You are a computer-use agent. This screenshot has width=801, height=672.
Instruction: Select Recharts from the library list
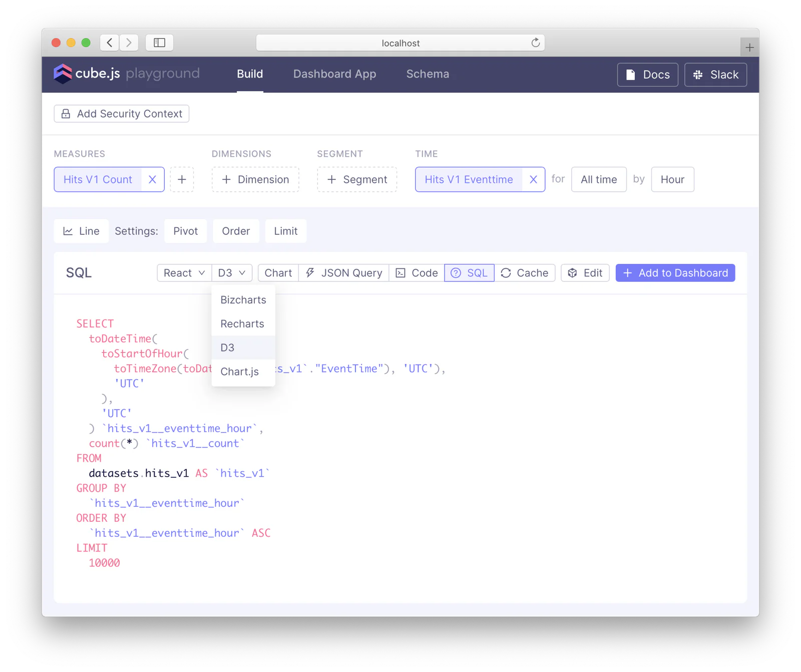click(243, 323)
